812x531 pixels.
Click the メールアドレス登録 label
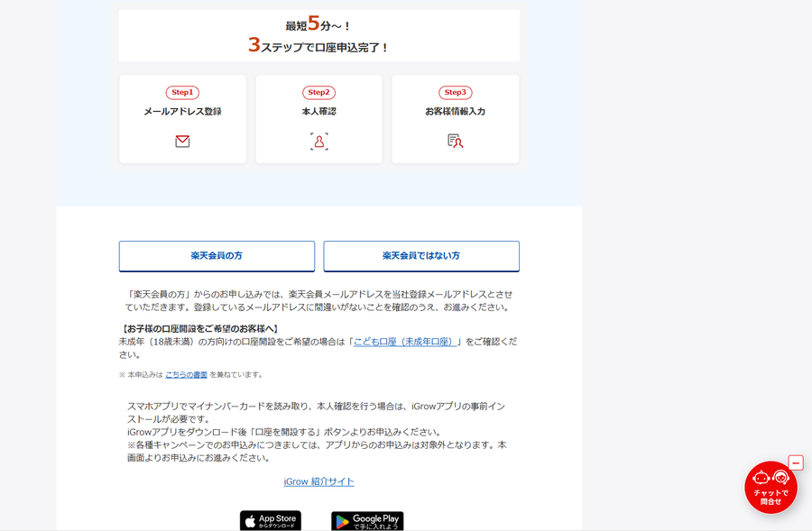pos(182,111)
